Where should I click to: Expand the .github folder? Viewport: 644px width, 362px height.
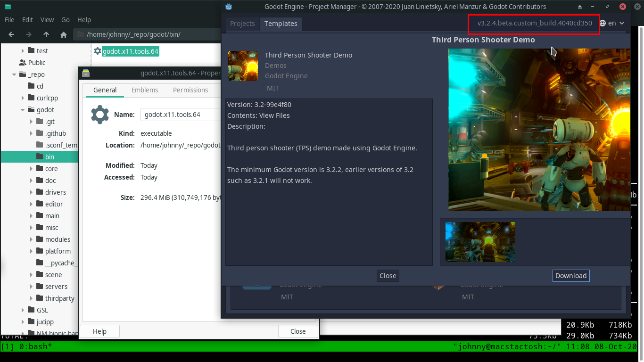pyautogui.click(x=31, y=133)
